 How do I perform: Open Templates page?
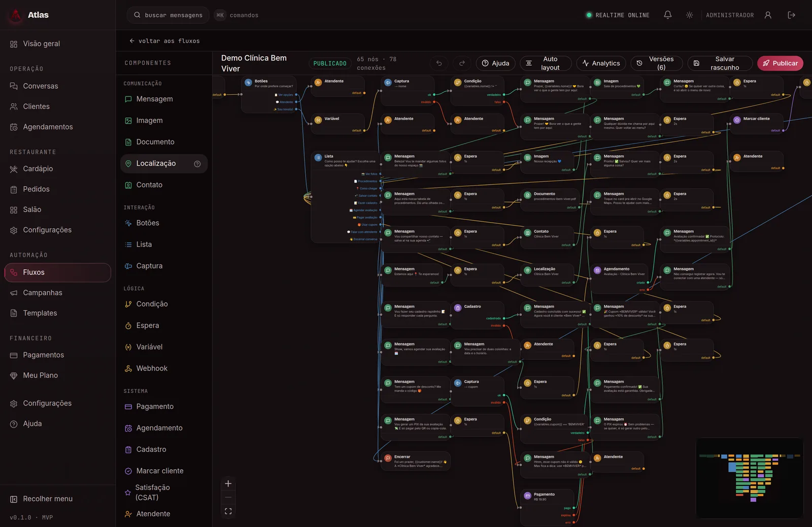point(57,313)
